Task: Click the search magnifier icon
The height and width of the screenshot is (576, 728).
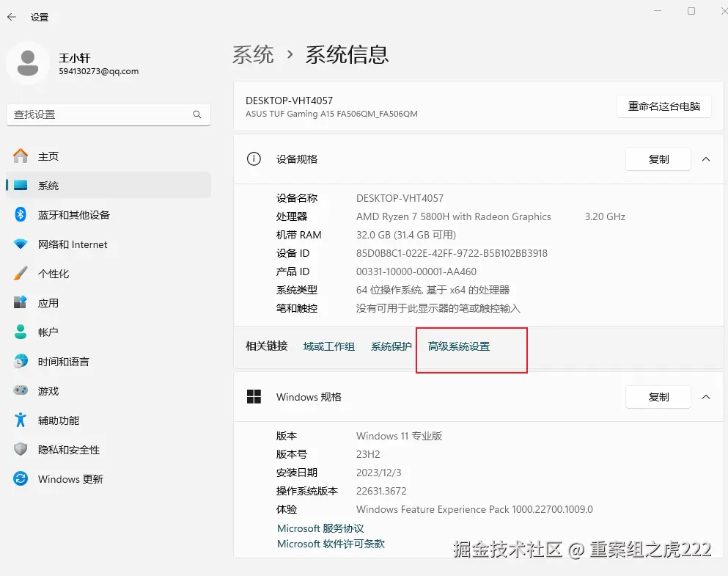Action: click(x=197, y=114)
